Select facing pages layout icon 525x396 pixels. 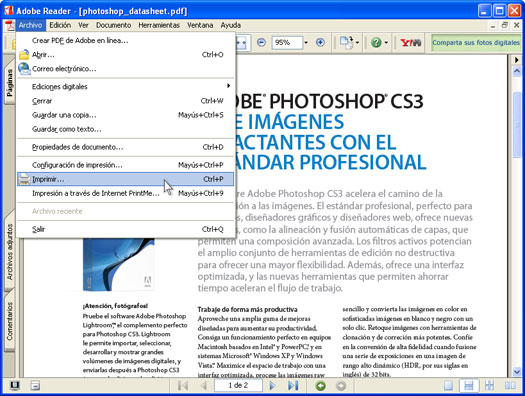[x=510, y=386]
